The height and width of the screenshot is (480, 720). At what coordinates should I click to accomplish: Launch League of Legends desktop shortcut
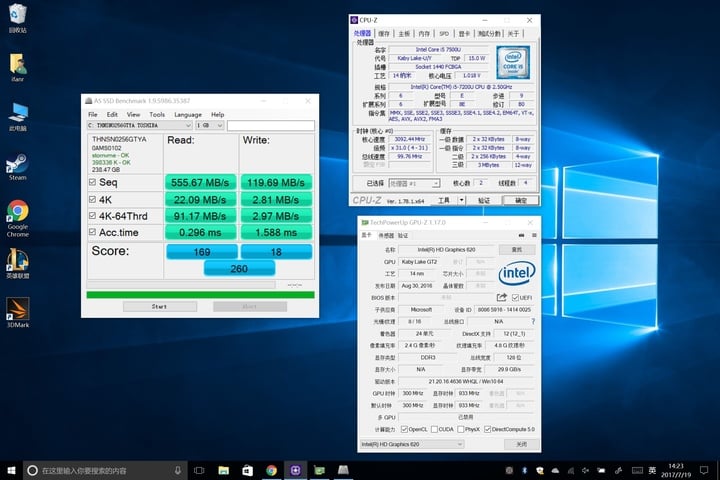click(17, 263)
